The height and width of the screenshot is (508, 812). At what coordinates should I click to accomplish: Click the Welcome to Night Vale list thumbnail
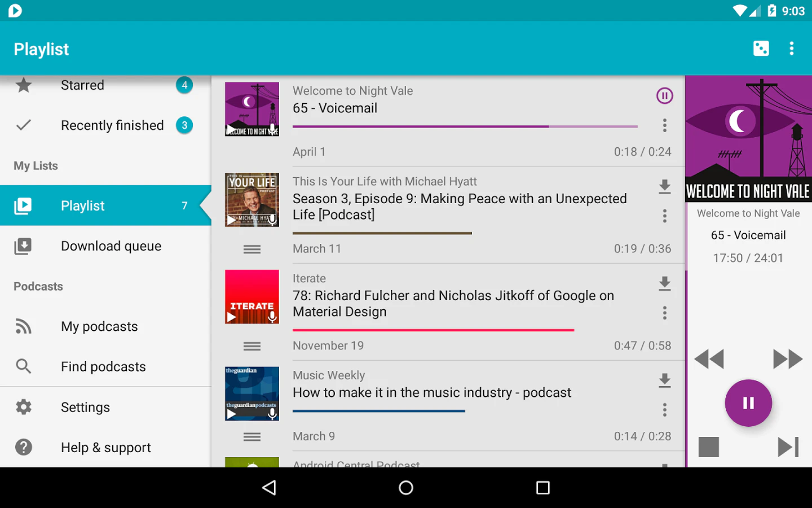click(x=252, y=110)
